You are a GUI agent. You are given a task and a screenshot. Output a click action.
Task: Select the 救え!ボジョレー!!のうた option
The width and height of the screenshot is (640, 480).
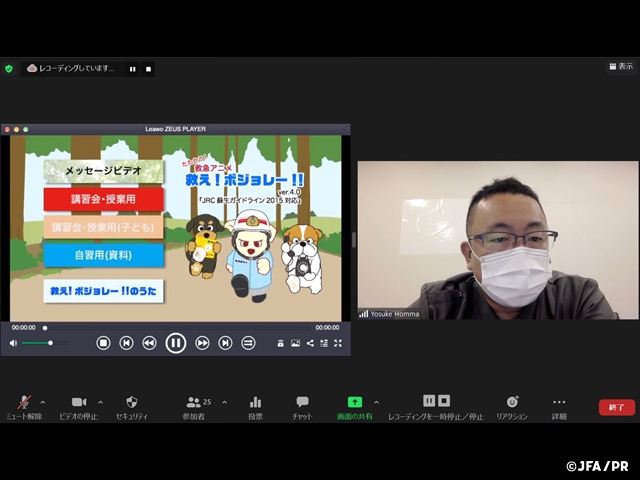104,291
